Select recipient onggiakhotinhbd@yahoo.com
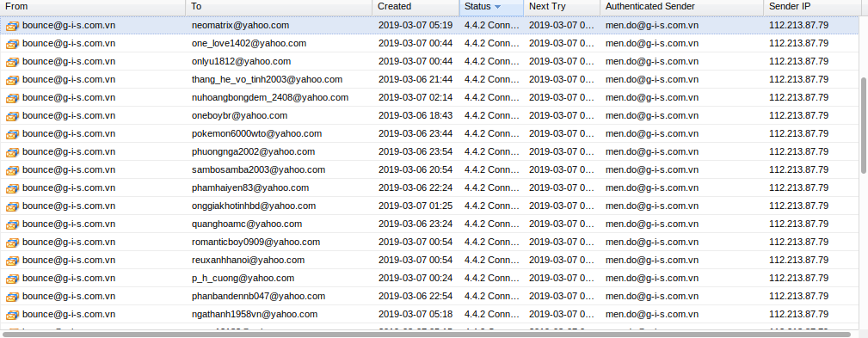The height and width of the screenshot is (338, 868). coord(254,206)
